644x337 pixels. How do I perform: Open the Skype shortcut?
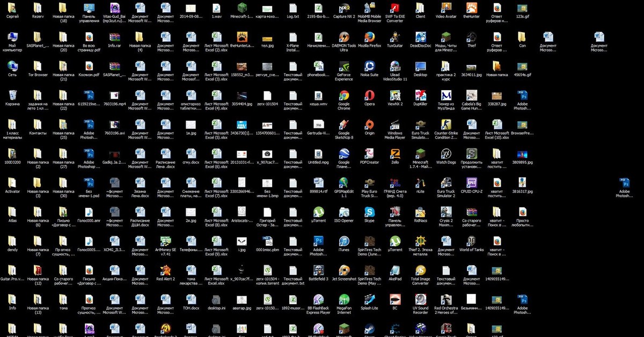pos(369,212)
